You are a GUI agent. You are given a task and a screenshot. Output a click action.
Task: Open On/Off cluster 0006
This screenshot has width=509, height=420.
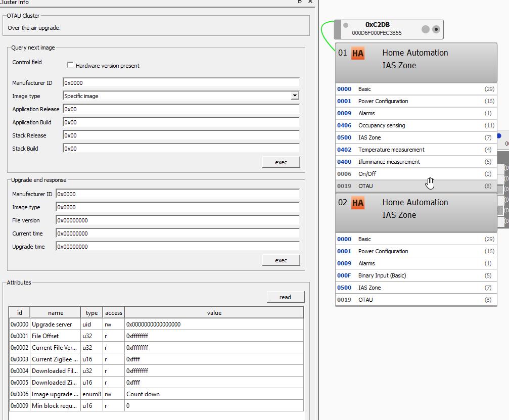416,174
